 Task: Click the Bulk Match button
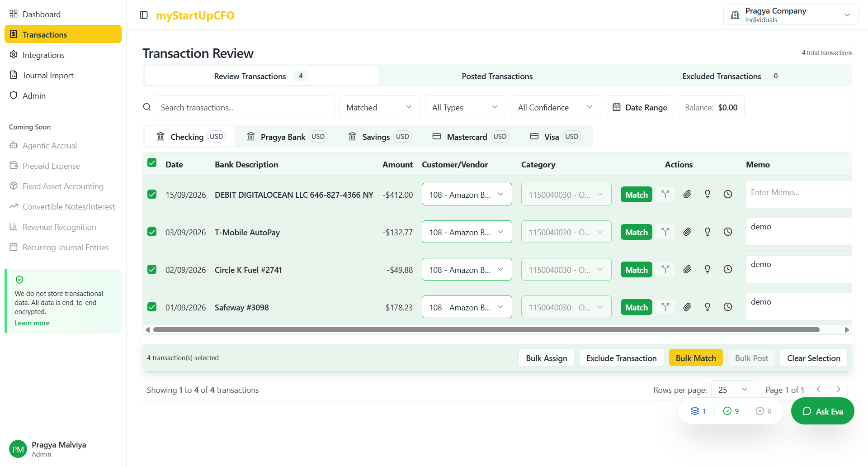[x=695, y=358]
